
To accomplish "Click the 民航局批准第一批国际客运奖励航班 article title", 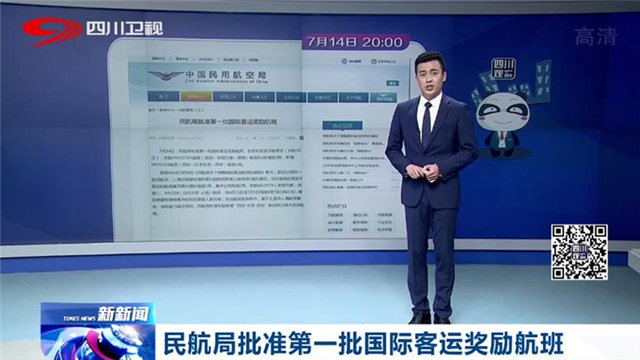I will (228, 122).
